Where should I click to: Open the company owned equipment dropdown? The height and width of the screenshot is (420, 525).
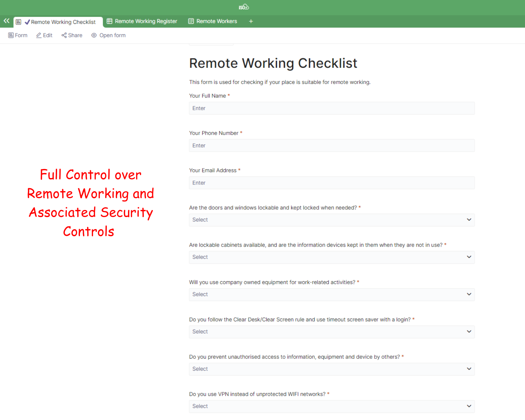(x=332, y=294)
